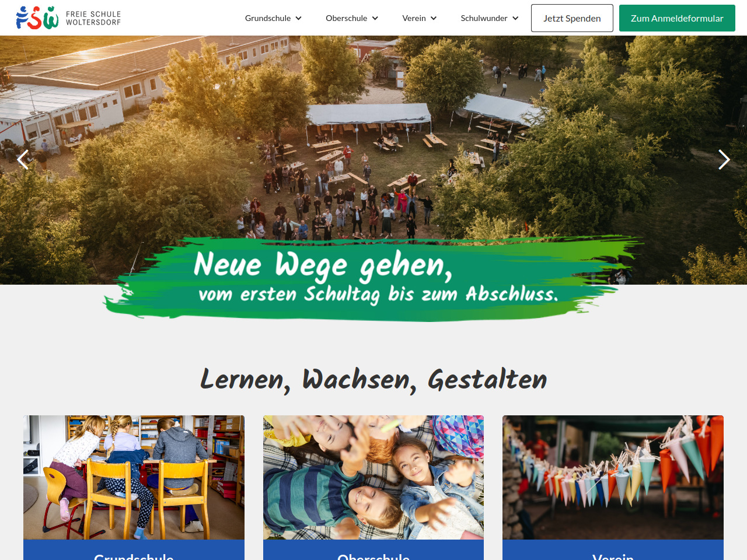Open the Grundschule card photo of children at table
Screen dimensions: 747x560
point(134,477)
